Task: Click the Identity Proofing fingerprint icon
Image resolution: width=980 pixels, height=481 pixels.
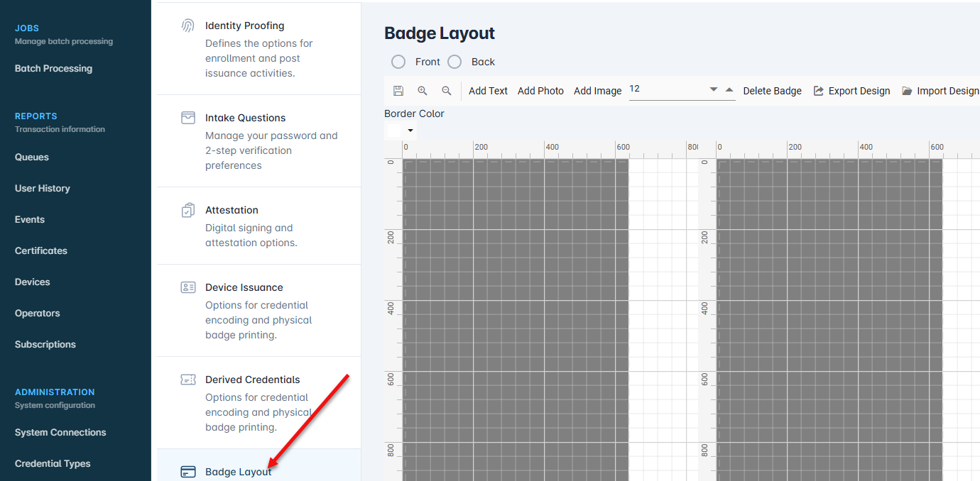Action: (188, 26)
